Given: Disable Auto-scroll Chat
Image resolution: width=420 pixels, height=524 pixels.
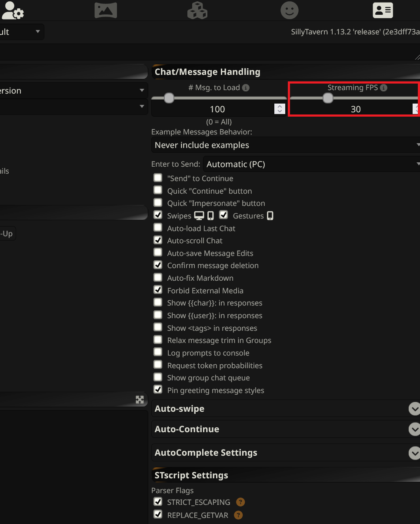Looking at the screenshot, I should point(158,240).
